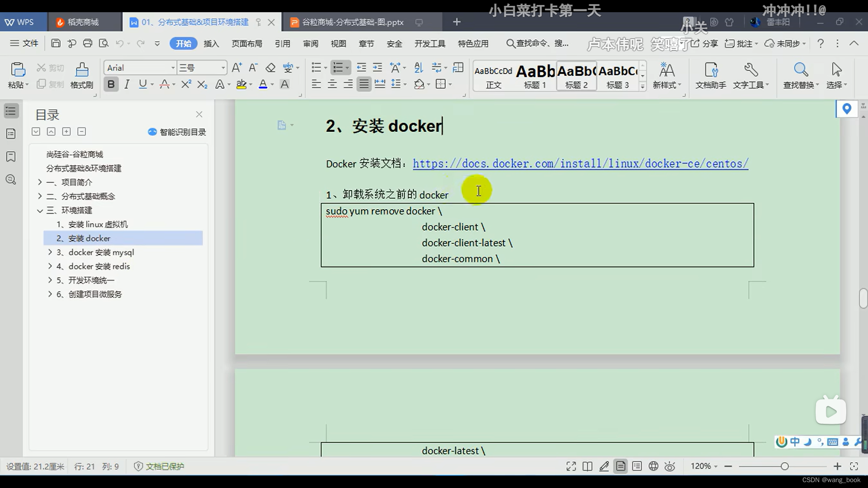
Task: Click the print icon in quick access toolbar
Action: point(88,43)
